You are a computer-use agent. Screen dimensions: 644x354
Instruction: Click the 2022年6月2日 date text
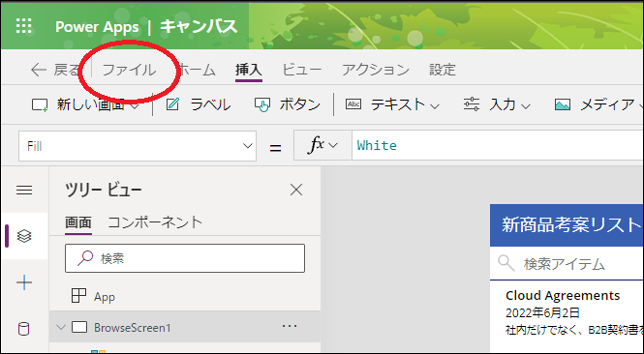[542, 313]
